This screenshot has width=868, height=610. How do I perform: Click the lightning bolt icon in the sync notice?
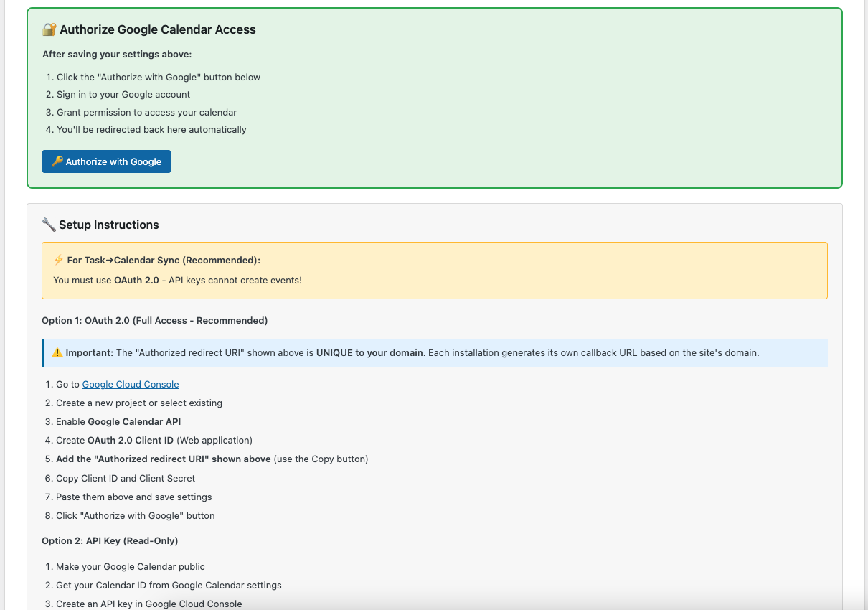click(x=59, y=260)
